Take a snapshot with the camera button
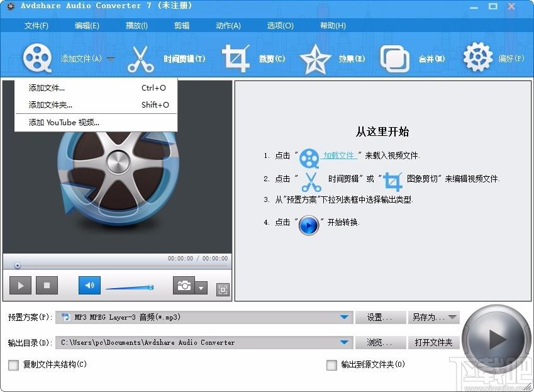 (x=184, y=286)
